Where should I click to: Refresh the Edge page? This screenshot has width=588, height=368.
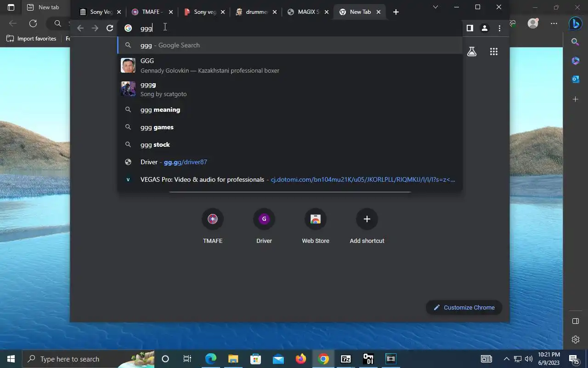pyautogui.click(x=33, y=23)
